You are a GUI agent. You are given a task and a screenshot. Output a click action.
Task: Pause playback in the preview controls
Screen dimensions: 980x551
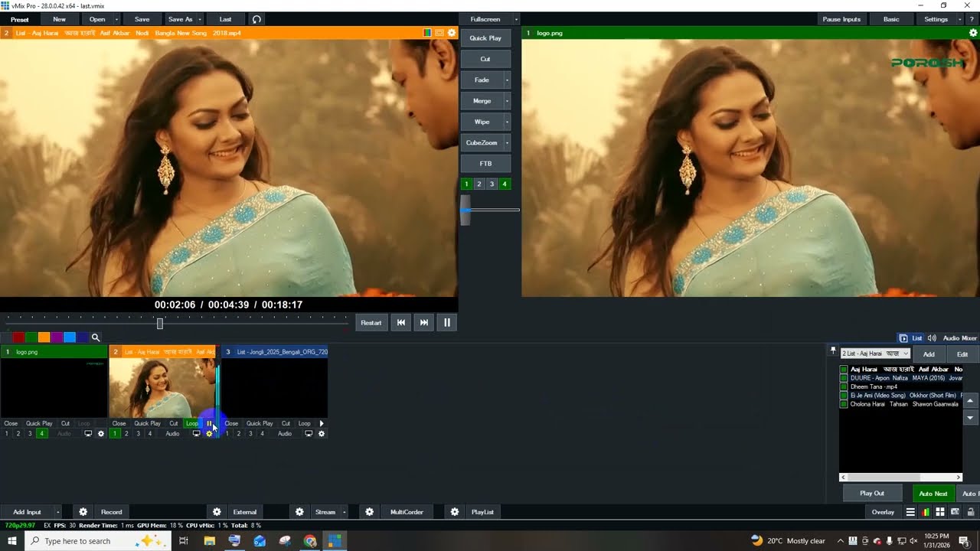point(447,323)
